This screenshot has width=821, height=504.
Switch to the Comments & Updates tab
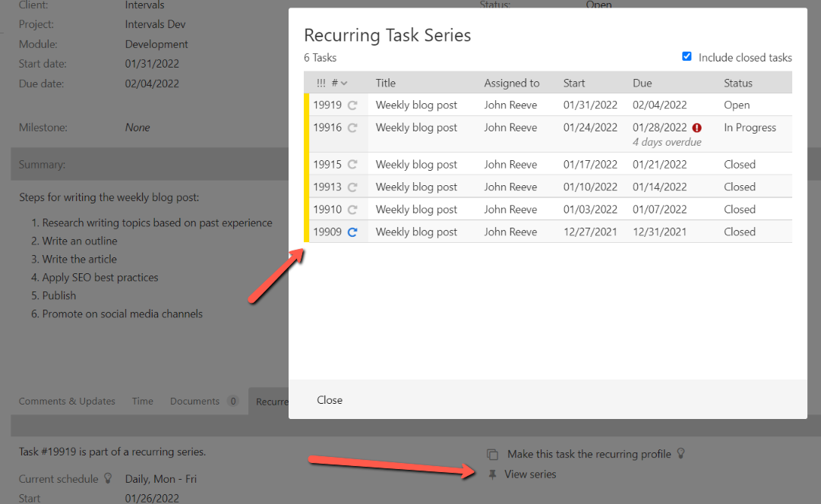(67, 401)
